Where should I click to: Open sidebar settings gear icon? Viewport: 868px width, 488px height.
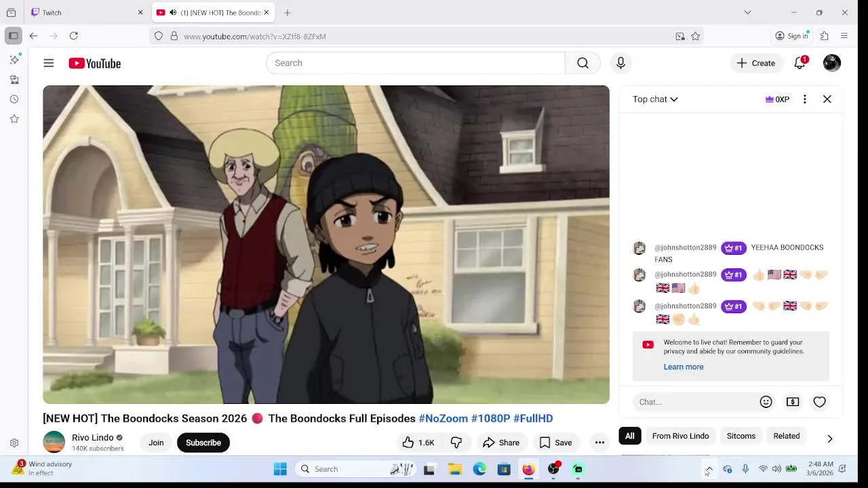coord(14,443)
